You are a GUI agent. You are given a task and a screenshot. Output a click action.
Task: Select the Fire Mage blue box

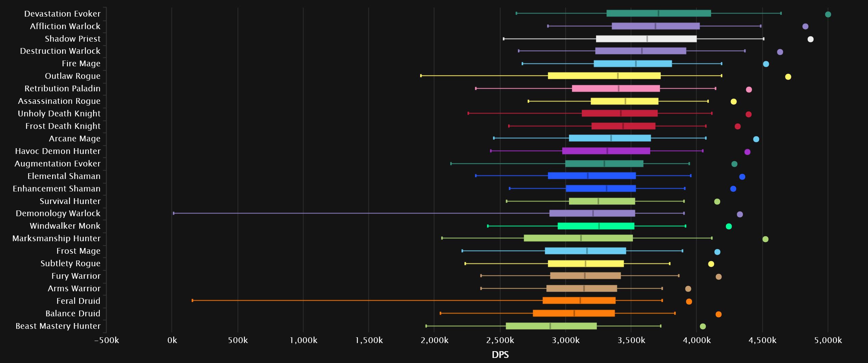point(633,64)
